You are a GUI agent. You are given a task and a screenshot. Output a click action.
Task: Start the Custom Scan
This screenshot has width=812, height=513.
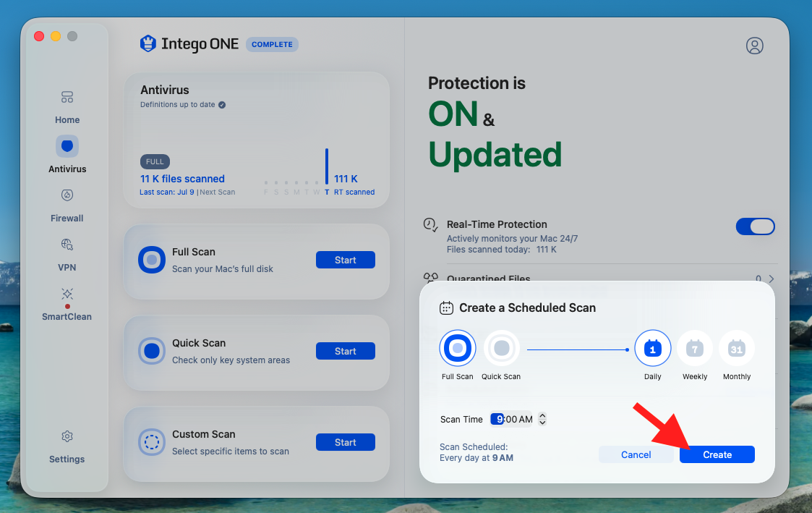tap(346, 442)
